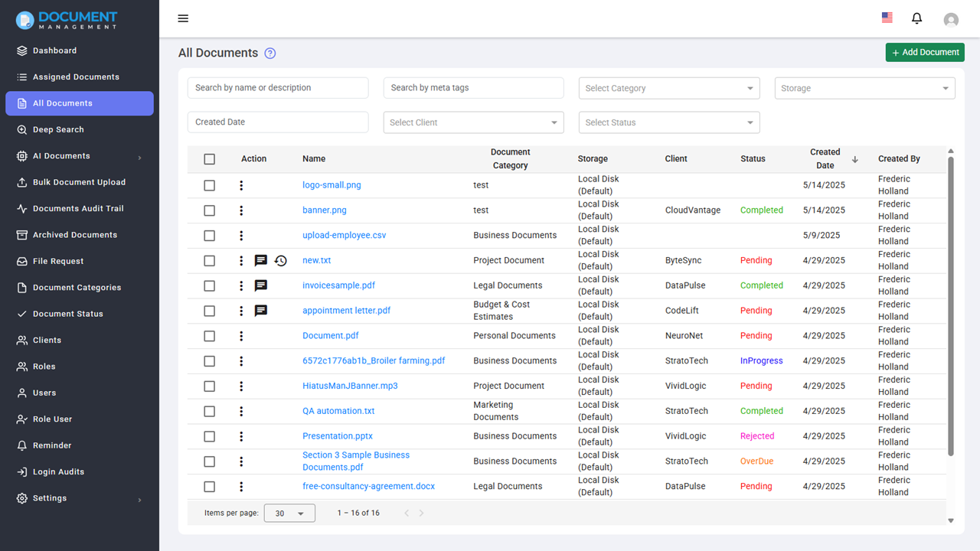The width and height of the screenshot is (980, 551).
Task: Click the help icon beside All Documents
Action: pyautogui.click(x=269, y=54)
